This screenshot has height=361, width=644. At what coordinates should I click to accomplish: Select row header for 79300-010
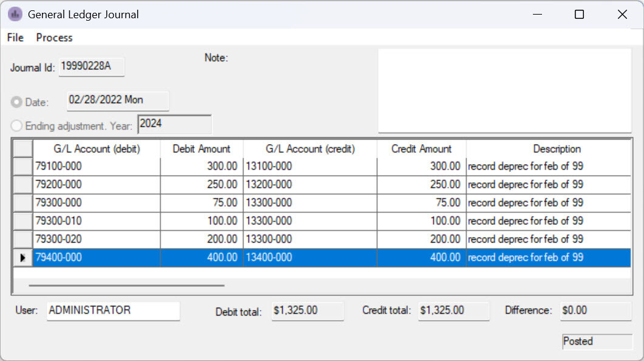pos(23,221)
